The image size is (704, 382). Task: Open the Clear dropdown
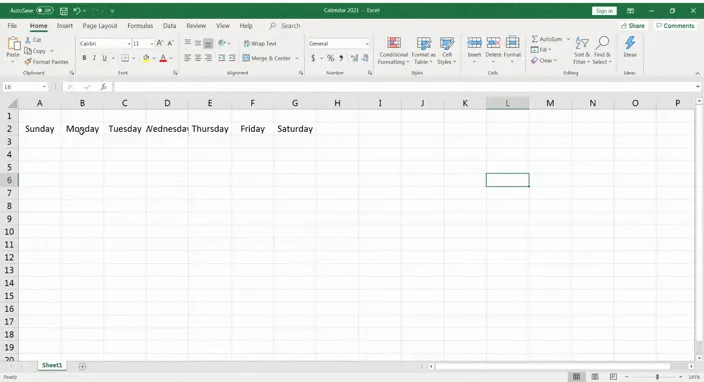tap(544, 61)
